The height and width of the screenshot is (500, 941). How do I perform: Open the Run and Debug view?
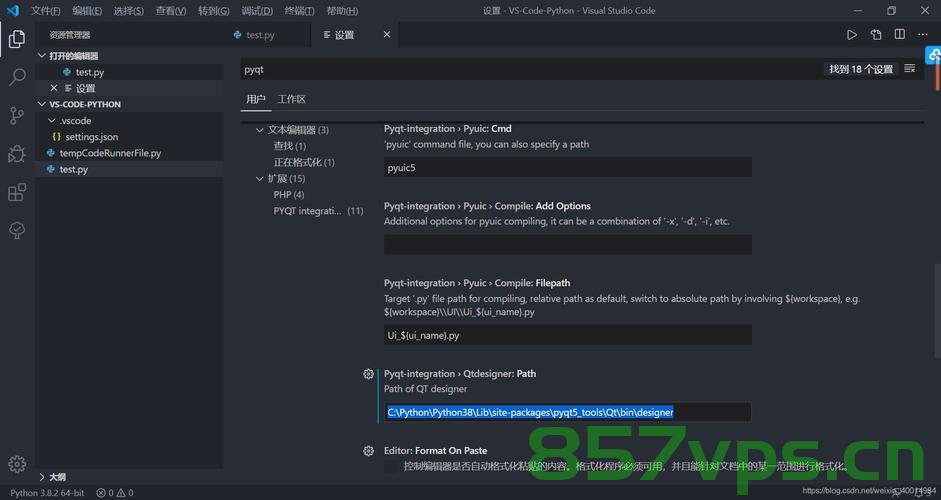(17, 154)
